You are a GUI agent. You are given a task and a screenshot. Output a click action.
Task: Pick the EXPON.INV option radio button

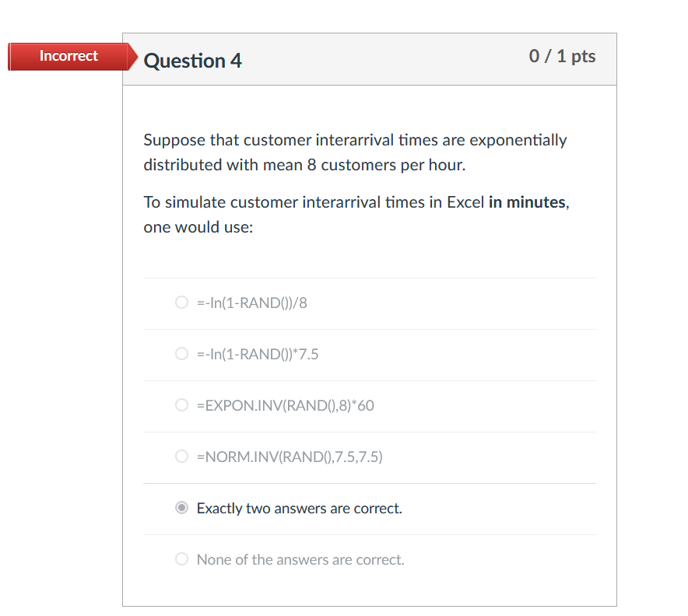(x=181, y=405)
